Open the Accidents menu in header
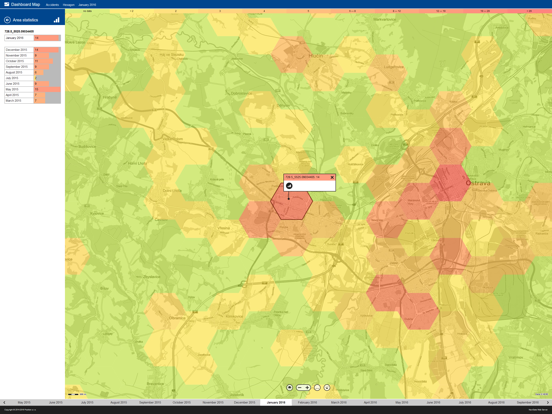Image resolution: width=552 pixels, height=414 pixels. (52, 5)
